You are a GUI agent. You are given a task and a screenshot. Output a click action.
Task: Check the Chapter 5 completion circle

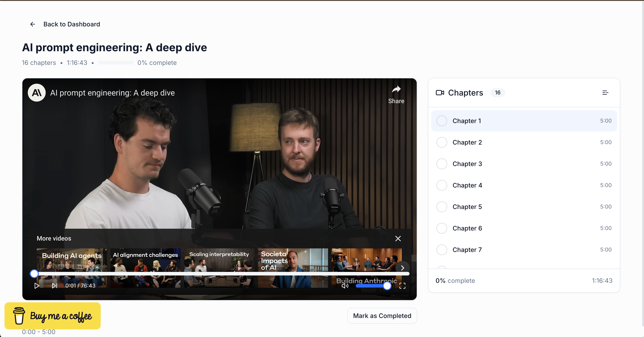[442, 207]
